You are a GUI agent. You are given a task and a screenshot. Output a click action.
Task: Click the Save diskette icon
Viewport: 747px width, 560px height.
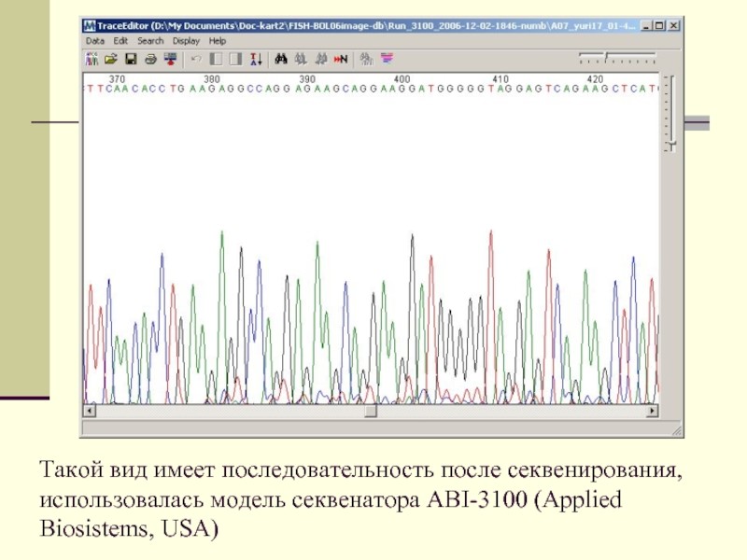(131, 60)
